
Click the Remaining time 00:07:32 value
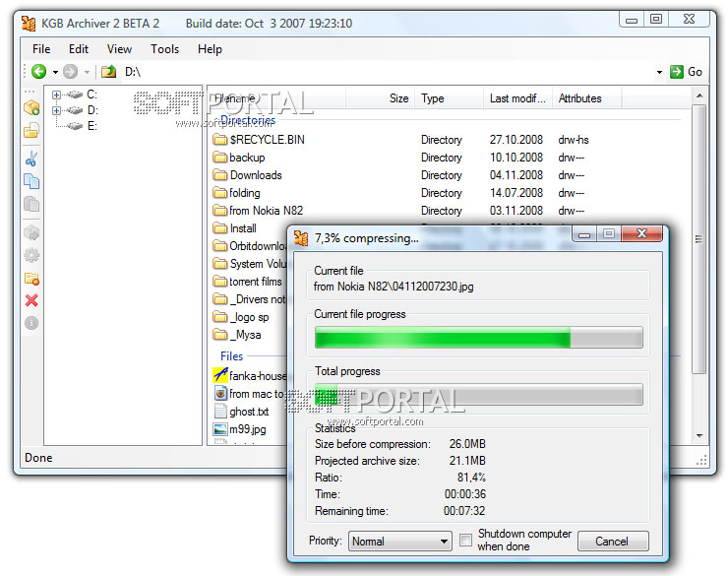pyautogui.click(x=464, y=511)
